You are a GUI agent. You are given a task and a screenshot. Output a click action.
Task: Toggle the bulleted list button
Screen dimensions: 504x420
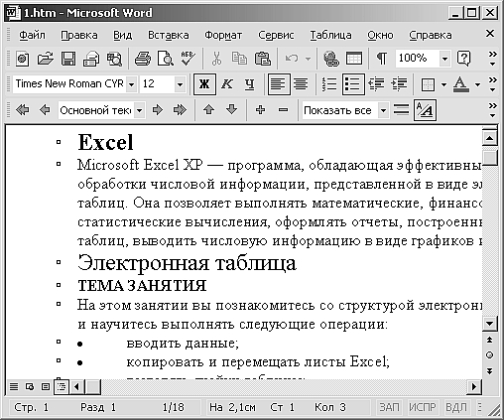click(353, 84)
